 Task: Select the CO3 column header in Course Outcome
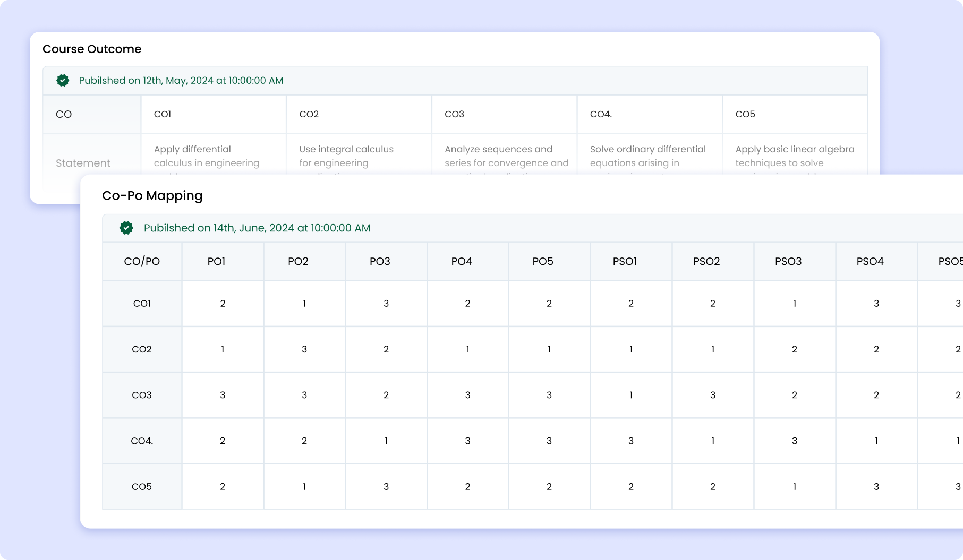click(505, 114)
